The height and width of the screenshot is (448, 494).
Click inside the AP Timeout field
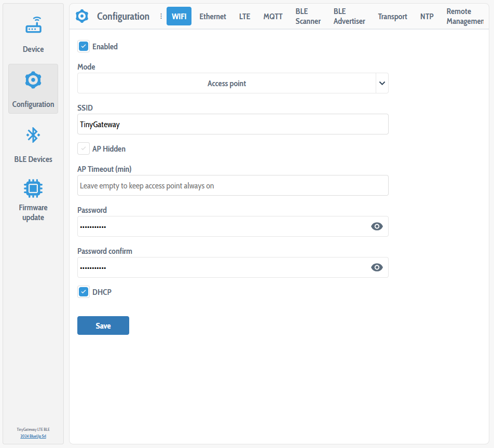232,185
